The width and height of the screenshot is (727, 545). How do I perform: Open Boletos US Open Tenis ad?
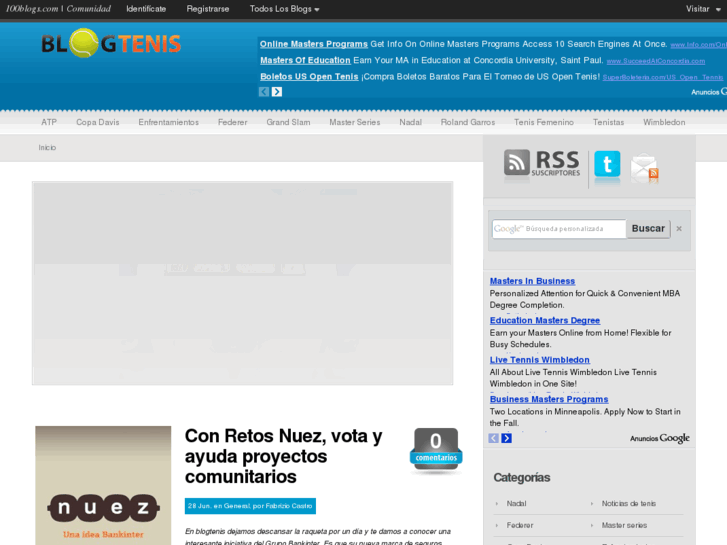pyautogui.click(x=309, y=77)
